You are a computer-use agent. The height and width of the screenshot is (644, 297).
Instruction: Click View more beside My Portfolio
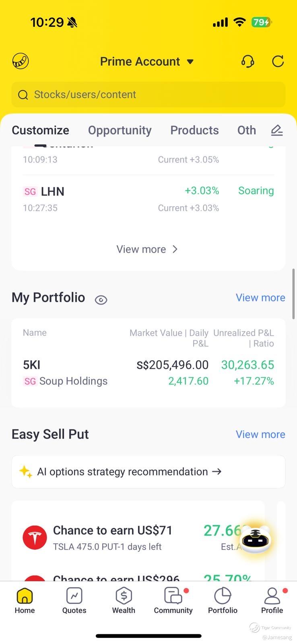point(260,297)
